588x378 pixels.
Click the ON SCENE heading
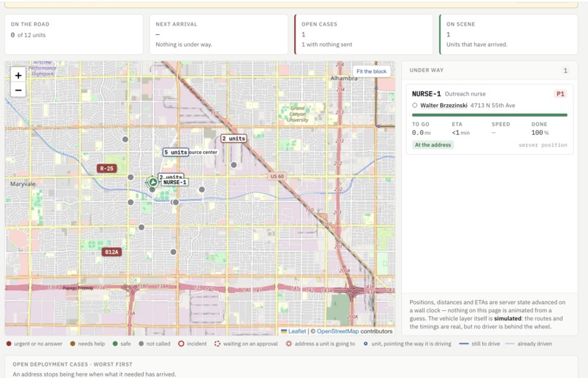(x=460, y=24)
